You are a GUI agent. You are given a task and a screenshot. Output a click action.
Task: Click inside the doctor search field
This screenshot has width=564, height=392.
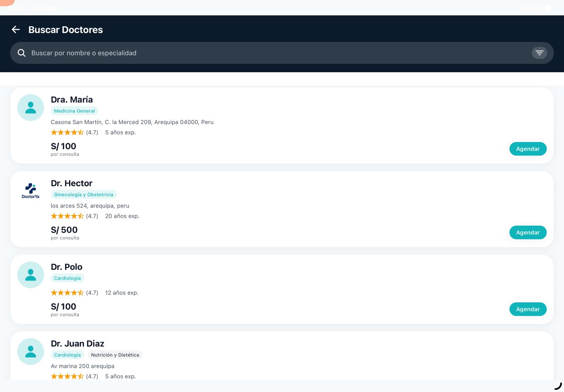point(275,53)
